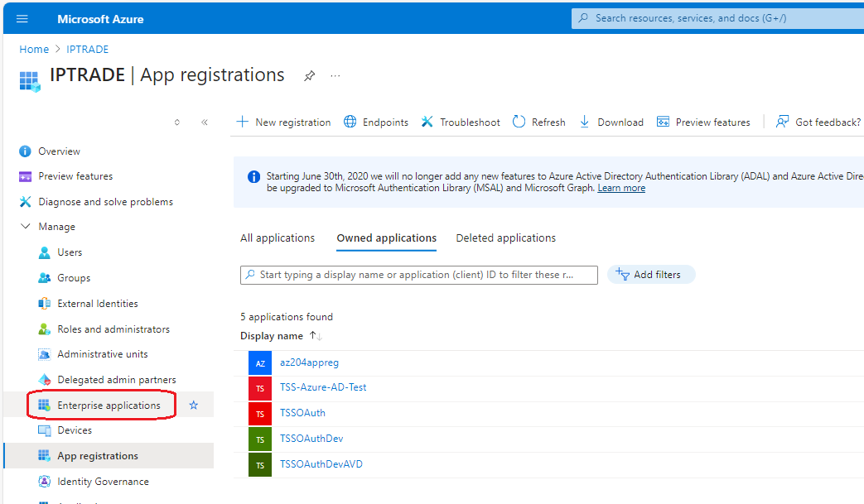
Task: Click the App registrations title icon
Action: point(30,81)
